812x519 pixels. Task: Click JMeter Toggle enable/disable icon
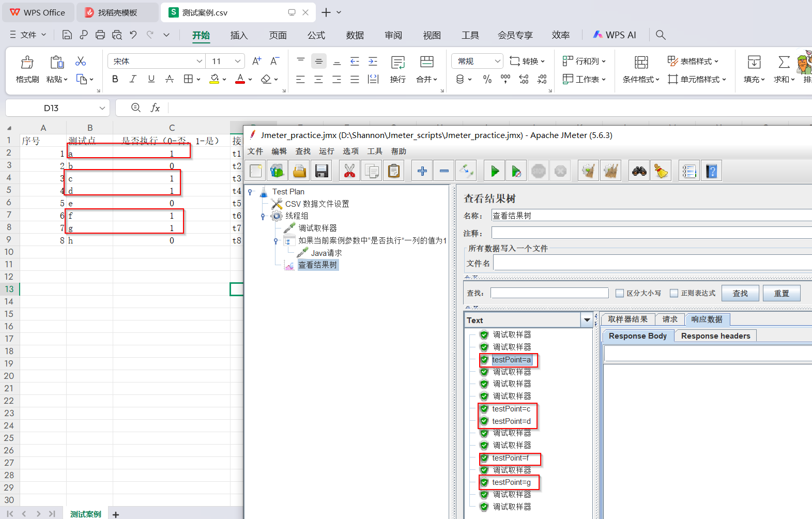coord(466,171)
